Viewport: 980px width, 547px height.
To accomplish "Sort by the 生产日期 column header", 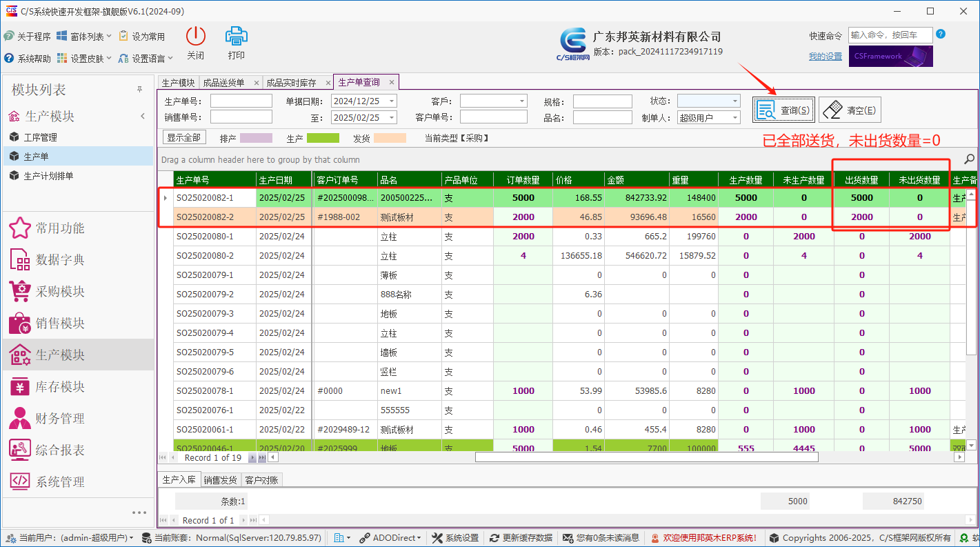I will click(283, 180).
